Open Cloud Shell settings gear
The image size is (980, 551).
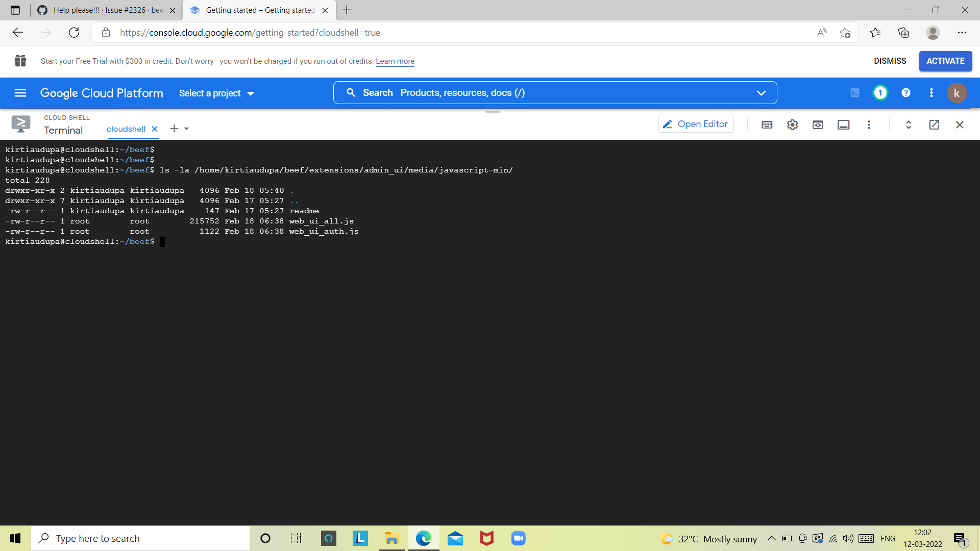click(792, 124)
